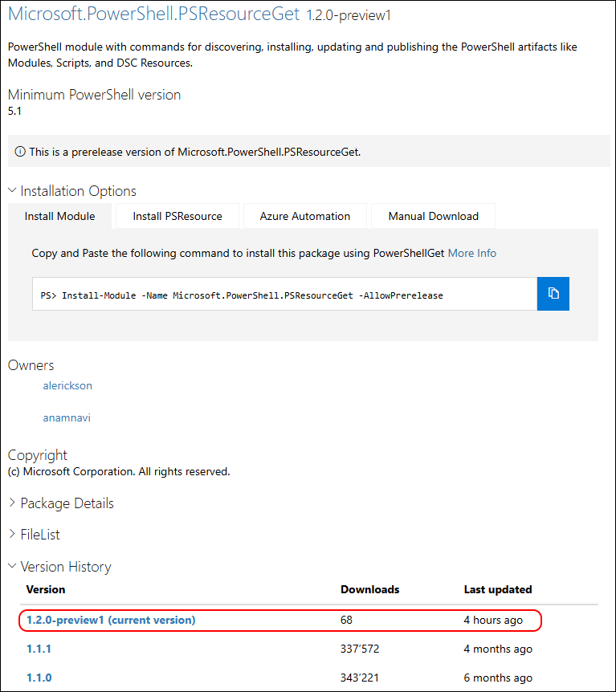The width and height of the screenshot is (616, 692).
Task: Switch to the Install PSResource tab
Action: pyautogui.click(x=177, y=216)
